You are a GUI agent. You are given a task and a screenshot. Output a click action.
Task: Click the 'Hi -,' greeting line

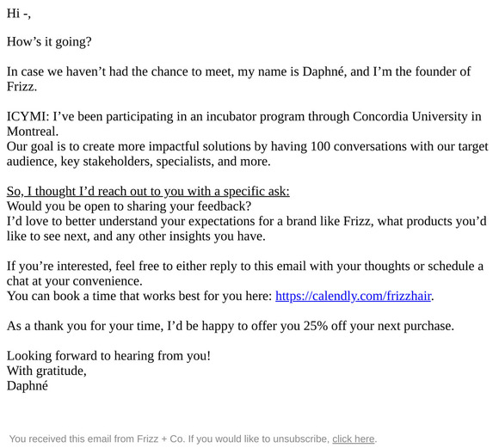coord(19,14)
